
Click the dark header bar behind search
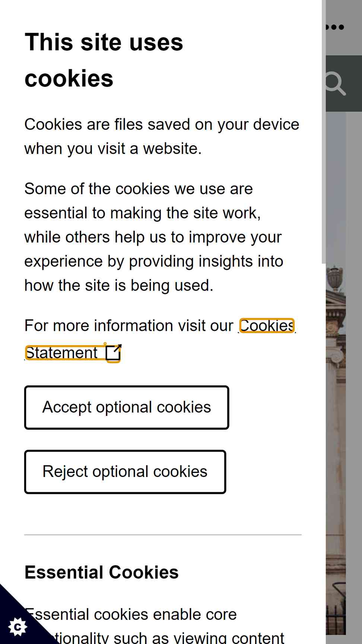pos(344,83)
